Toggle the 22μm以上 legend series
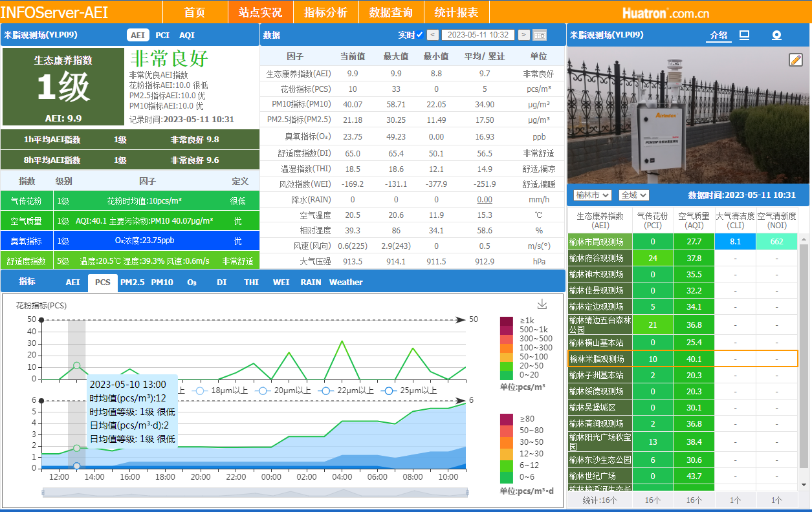This screenshot has height=512, width=812. 347,390
